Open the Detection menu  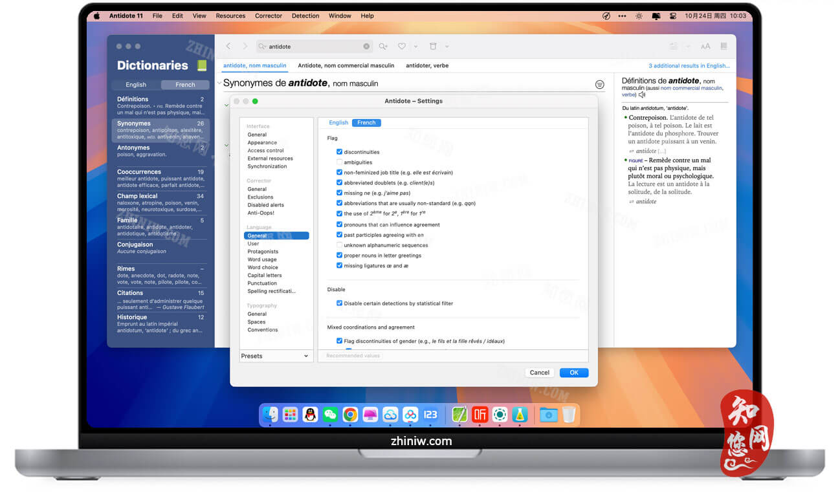pyautogui.click(x=305, y=16)
